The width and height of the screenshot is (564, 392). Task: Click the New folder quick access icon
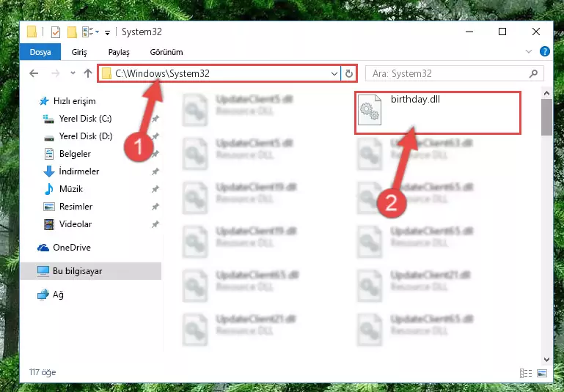pyautogui.click(x=72, y=32)
